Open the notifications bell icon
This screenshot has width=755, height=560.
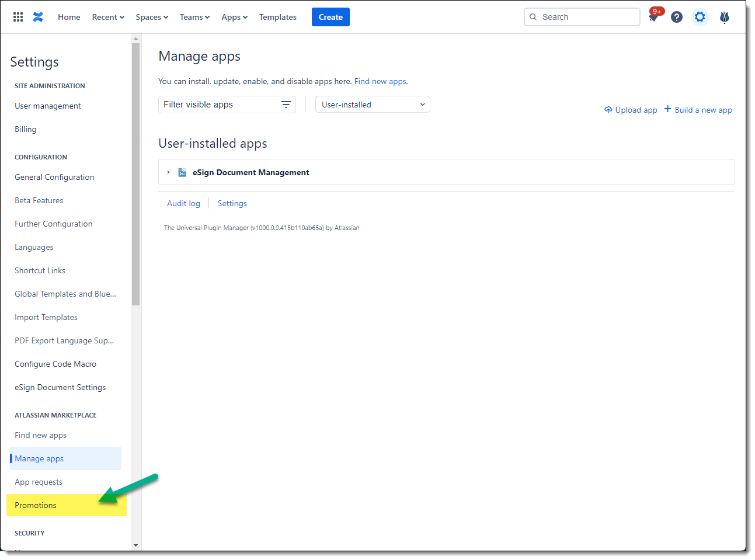pos(653,17)
